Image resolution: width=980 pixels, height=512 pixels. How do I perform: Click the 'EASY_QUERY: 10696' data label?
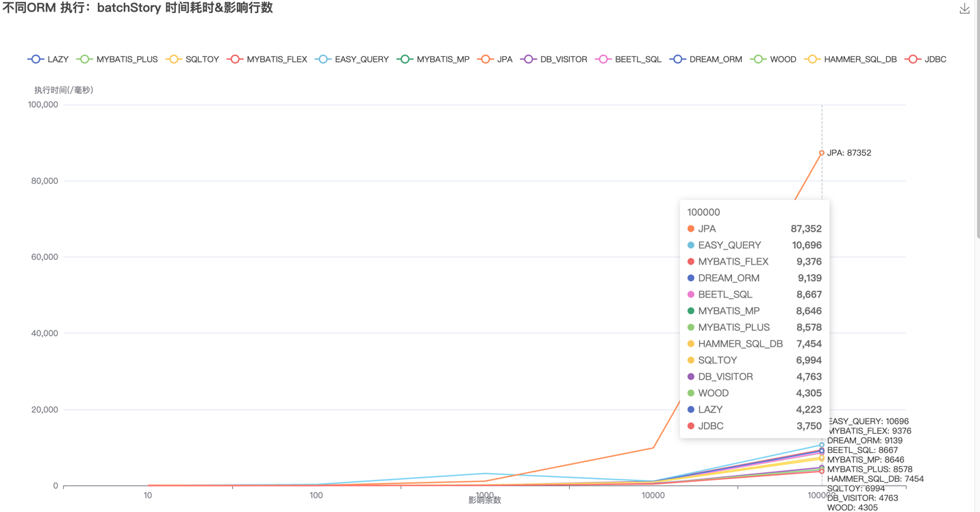click(868, 422)
